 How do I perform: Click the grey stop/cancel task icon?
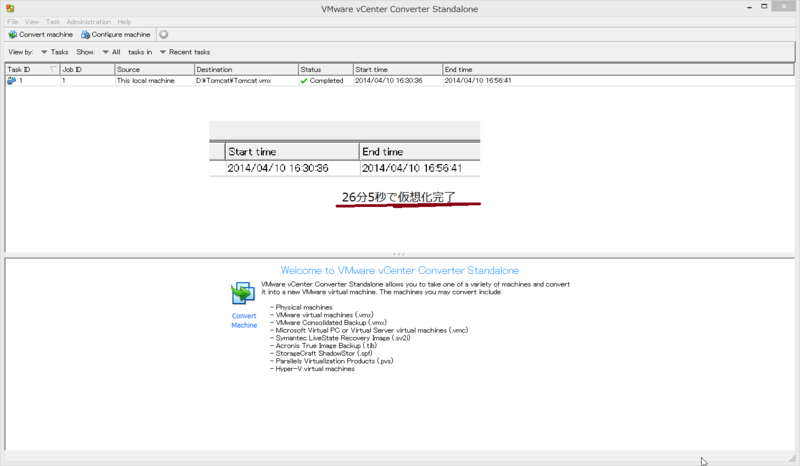click(x=164, y=35)
